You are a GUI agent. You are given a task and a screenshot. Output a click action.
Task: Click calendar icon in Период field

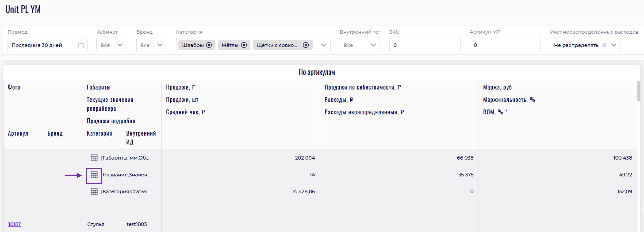click(81, 45)
